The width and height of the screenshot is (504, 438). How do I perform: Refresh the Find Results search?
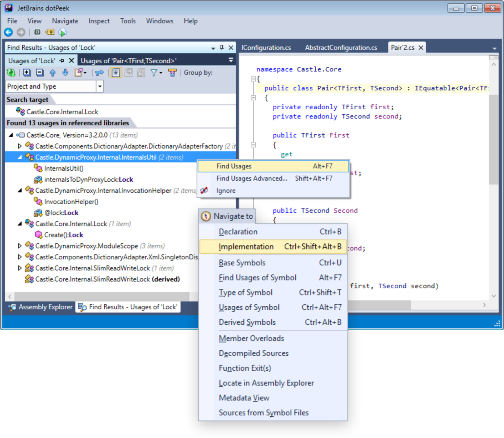click(11, 73)
